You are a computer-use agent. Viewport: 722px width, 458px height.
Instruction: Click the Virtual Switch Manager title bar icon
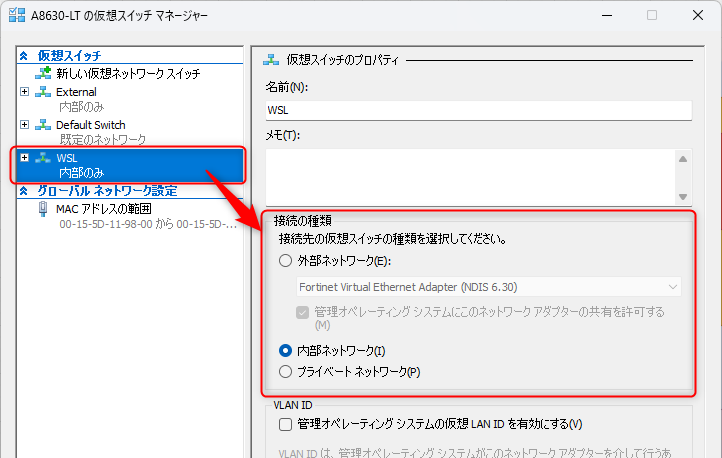tap(17, 15)
